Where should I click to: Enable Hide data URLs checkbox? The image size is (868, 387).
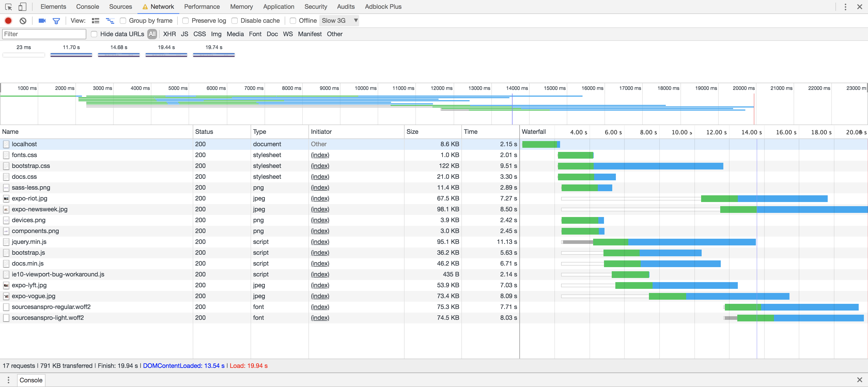coord(94,34)
